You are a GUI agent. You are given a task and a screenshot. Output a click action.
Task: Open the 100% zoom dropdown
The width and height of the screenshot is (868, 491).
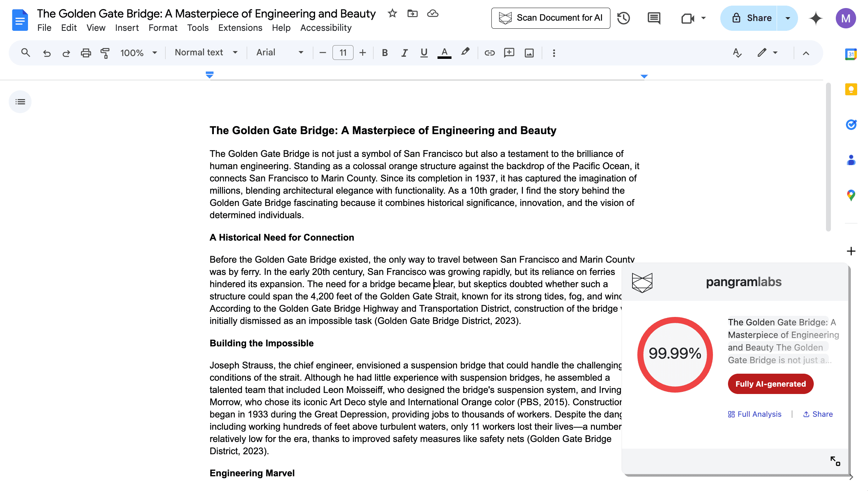coord(139,53)
